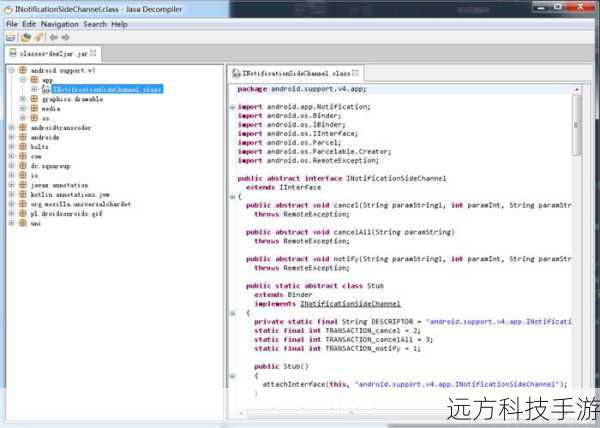Select the kotlin.annotations.jvm tree label
The image size is (600, 428).
pos(70,195)
